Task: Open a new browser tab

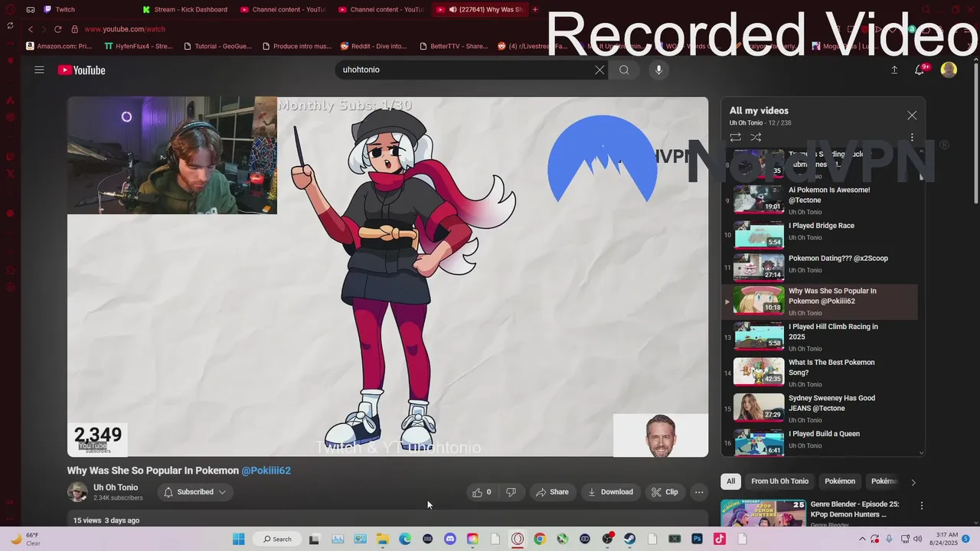Action: [x=535, y=9]
